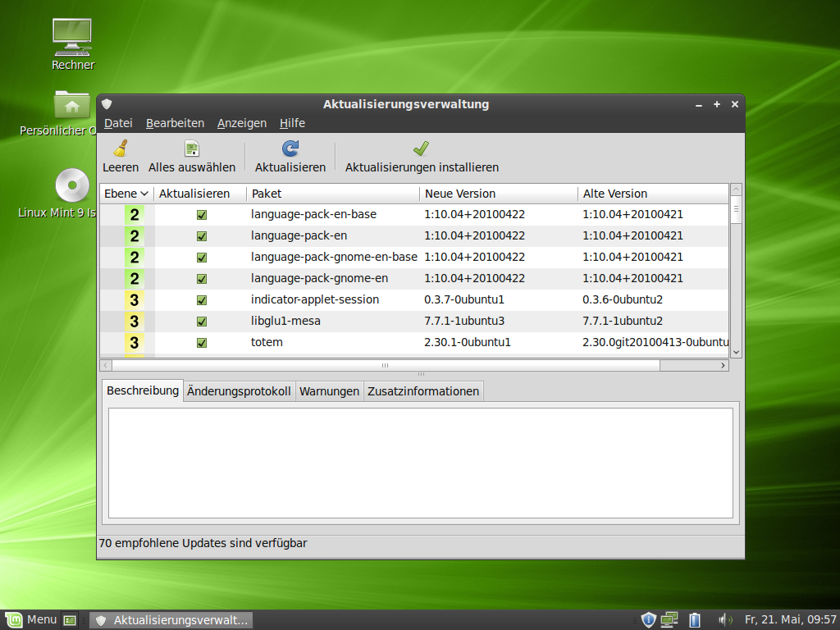Open the Rechner desktop icon
The image size is (840, 630).
click(72, 37)
